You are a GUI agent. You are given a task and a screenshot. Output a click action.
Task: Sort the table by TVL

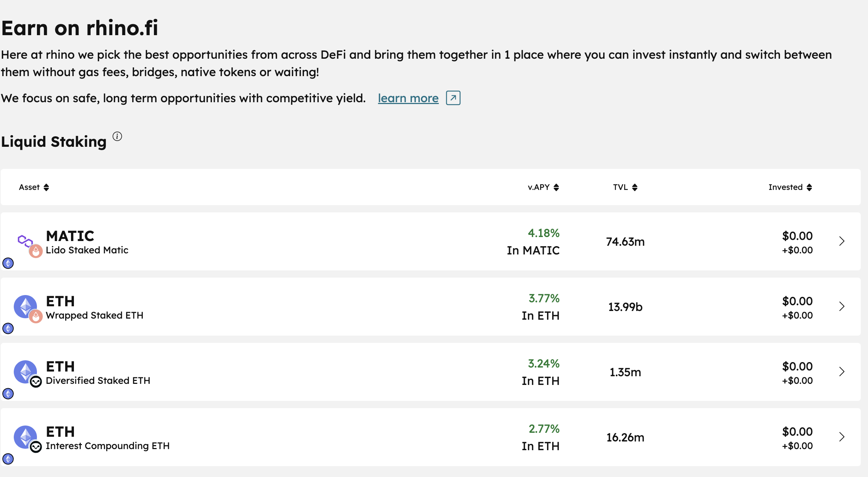tap(625, 187)
